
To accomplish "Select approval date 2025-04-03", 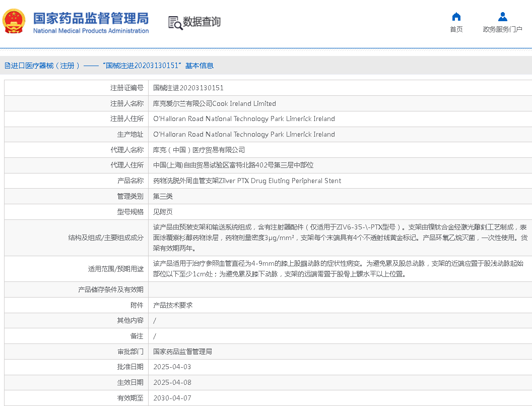I will (172, 367).
